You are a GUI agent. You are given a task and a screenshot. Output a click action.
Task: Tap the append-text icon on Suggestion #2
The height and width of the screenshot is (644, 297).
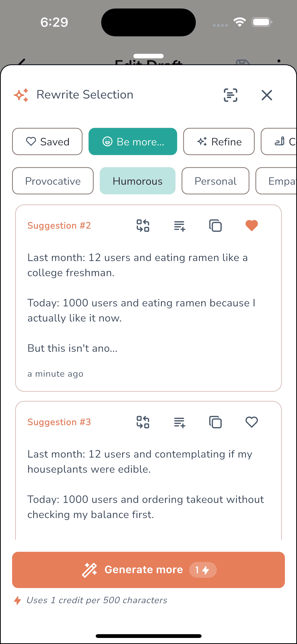pos(179,226)
